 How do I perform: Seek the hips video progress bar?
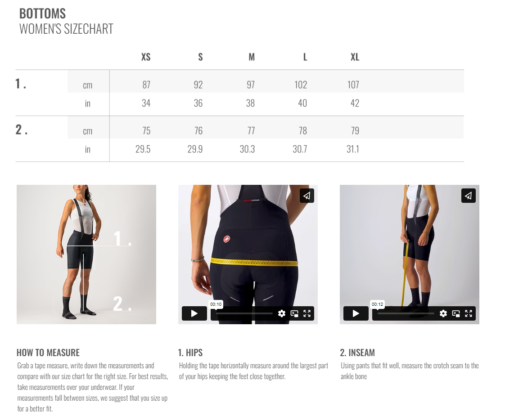[x=244, y=313]
